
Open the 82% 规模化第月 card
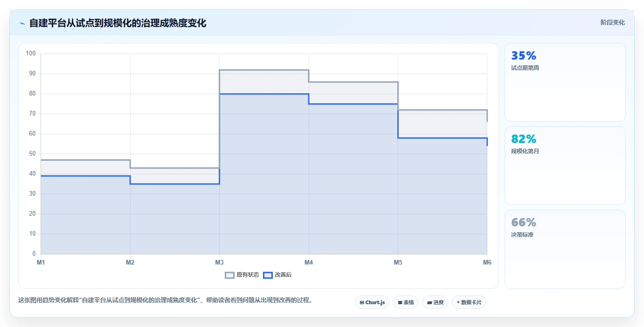coord(565,165)
